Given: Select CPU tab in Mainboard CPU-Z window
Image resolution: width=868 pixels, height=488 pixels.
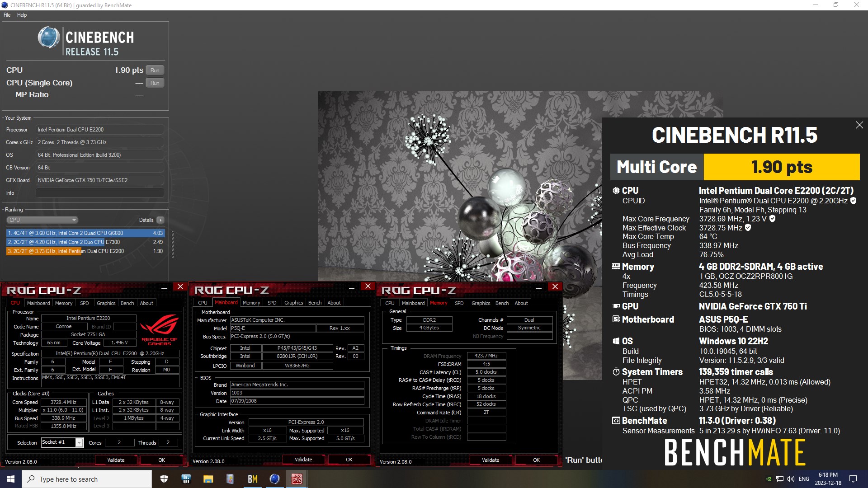Looking at the screenshot, I should 203,303.
